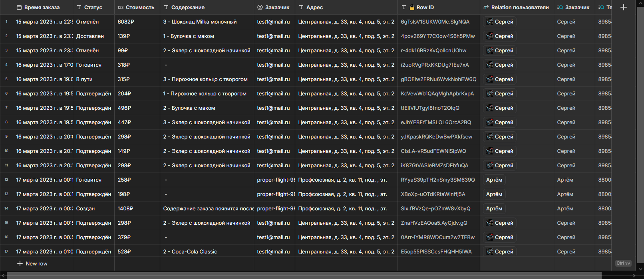
Task: Open the Адрес column header
Action: pos(314,8)
